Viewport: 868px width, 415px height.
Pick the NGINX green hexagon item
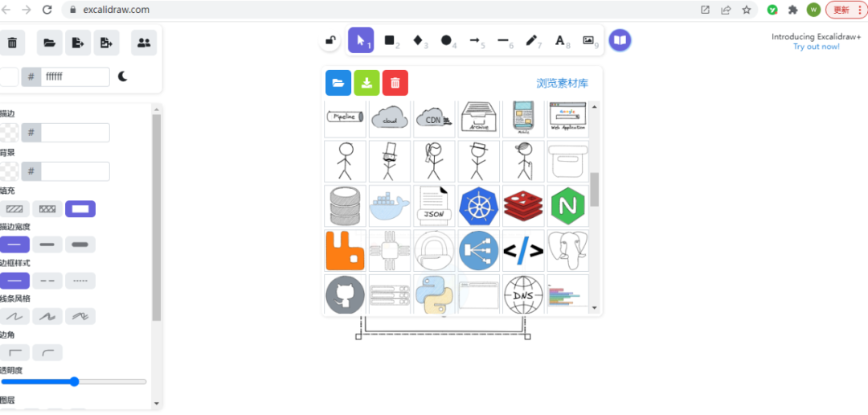pyautogui.click(x=567, y=206)
